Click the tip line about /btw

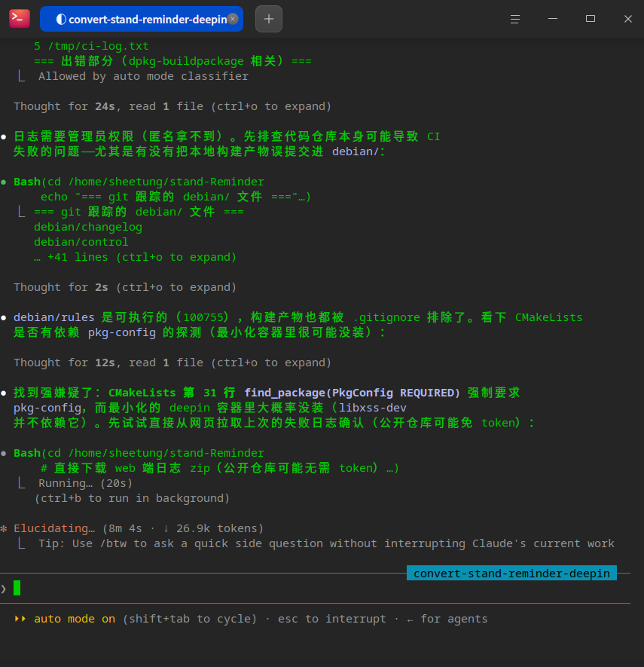tap(326, 543)
